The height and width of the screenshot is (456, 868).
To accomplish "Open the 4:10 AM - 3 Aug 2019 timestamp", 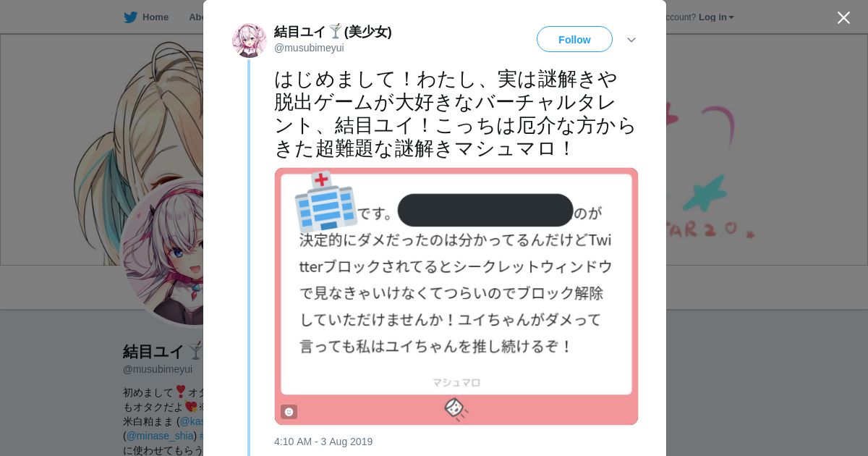I will tap(323, 442).
